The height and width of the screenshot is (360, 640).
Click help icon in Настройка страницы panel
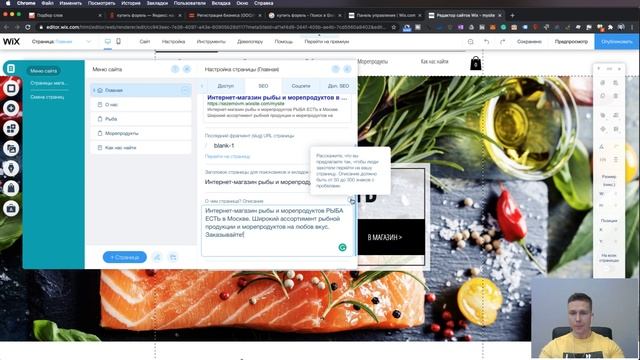(336, 69)
